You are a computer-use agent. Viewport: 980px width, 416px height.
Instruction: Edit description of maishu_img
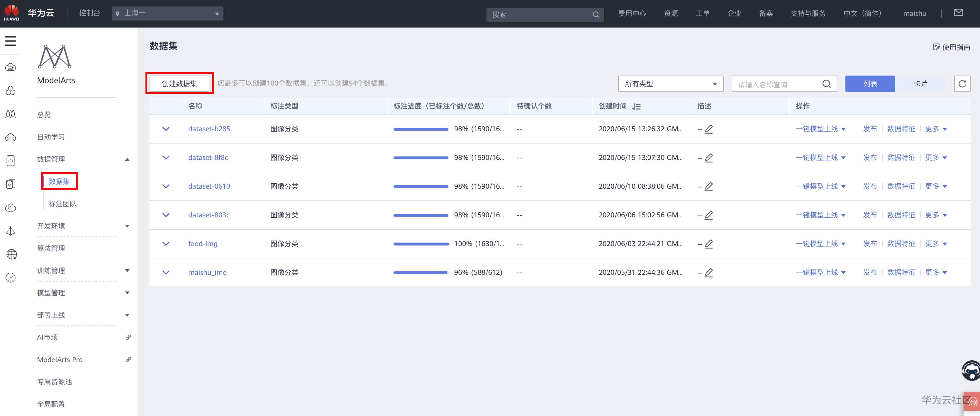709,272
